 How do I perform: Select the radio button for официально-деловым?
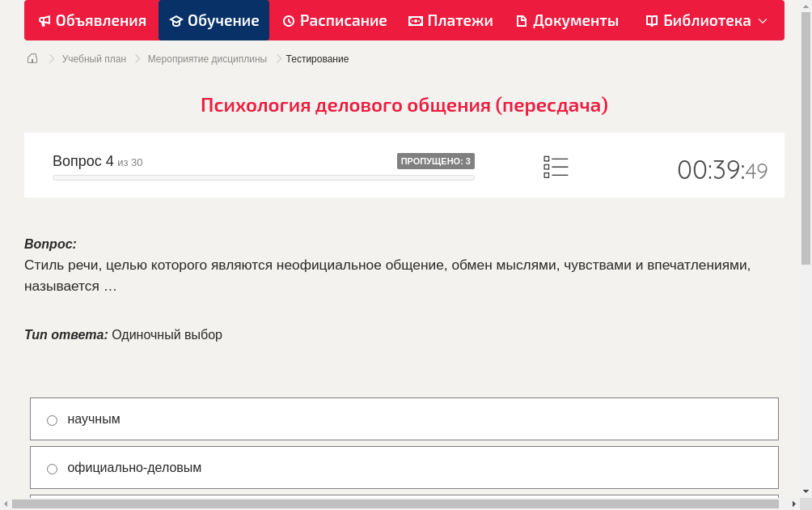(52, 469)
